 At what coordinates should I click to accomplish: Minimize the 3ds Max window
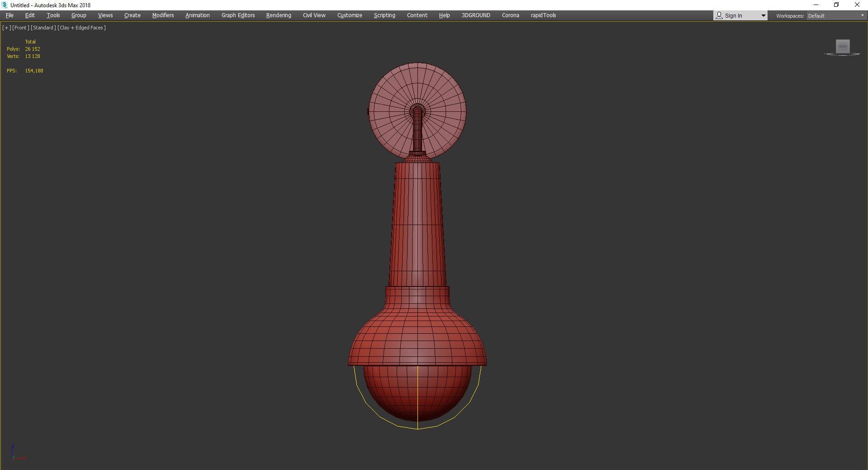point(816,5)
